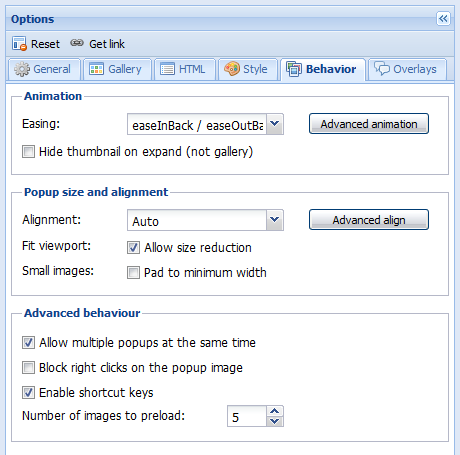Check Pad to minimum width
460x455 pixels.
pyautogui.click(x=133, y=272)
